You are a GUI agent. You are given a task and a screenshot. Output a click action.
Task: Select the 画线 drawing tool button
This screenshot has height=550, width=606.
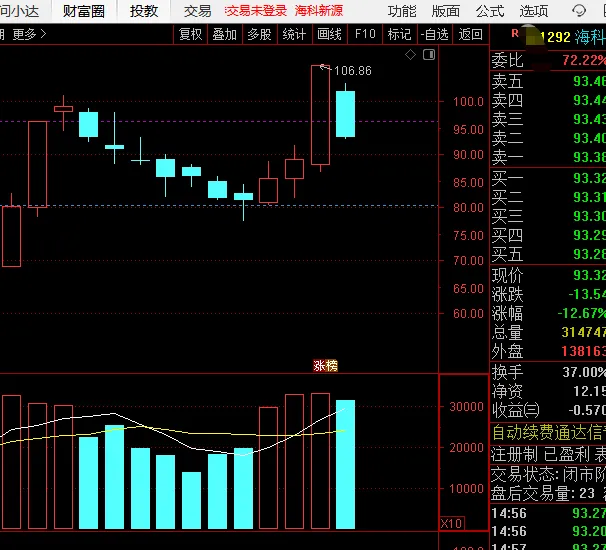tap(329, 34)
